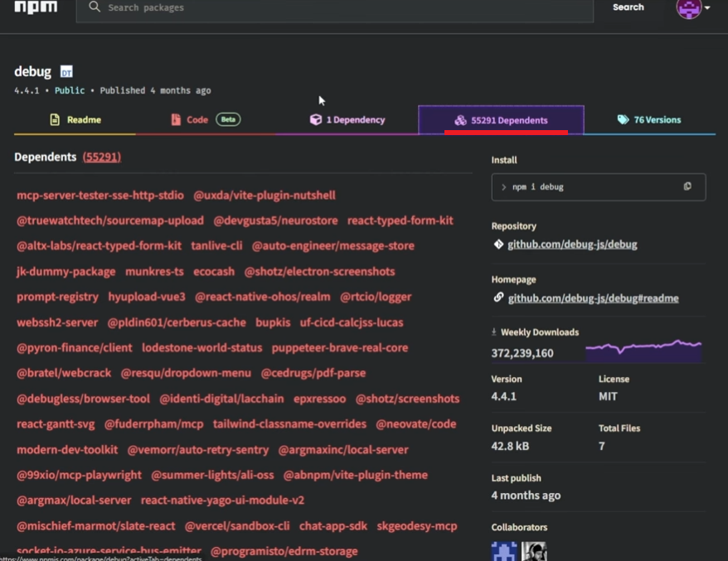Open the user avatar menu
The height and width of the screenshot is (561, 728).
click(692, 8)
